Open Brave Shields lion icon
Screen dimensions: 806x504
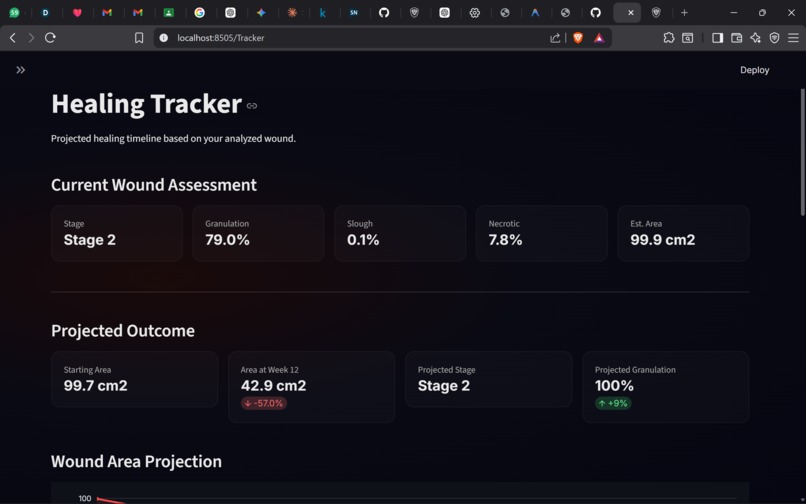pyautogui.click(x=578, y=38)
